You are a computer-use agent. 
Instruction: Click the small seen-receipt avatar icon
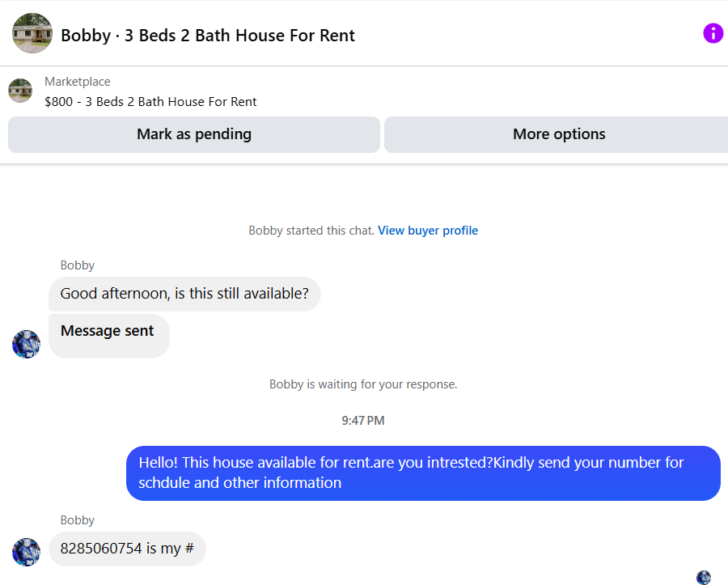click(704, 578)
